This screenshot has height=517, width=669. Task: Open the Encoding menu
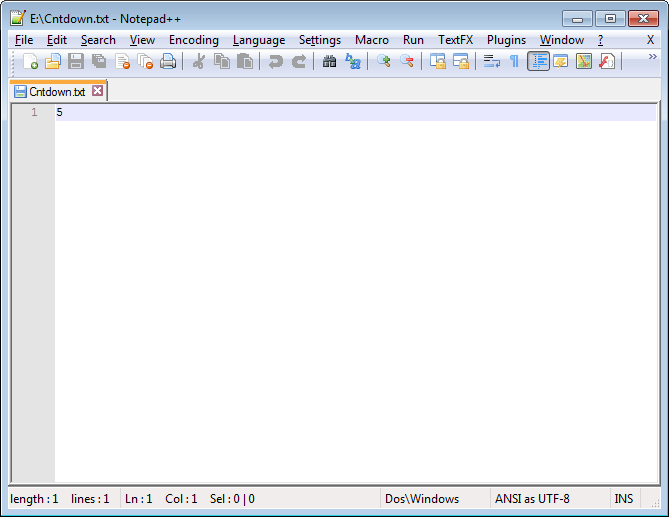tap(193, 40)
